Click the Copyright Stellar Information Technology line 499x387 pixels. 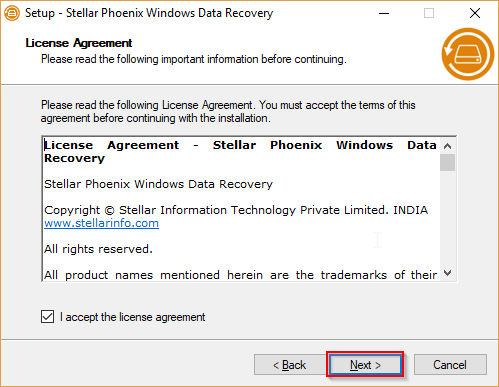tap(236, 210)
